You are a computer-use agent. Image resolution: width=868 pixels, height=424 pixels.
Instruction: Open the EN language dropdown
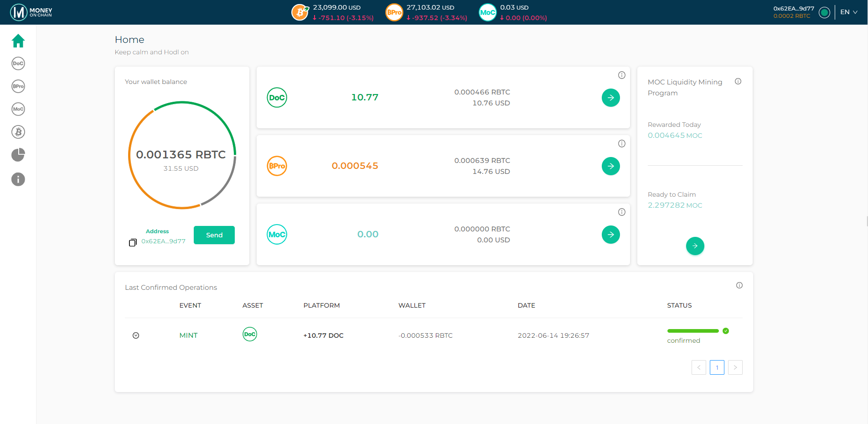tap(848, 12)
